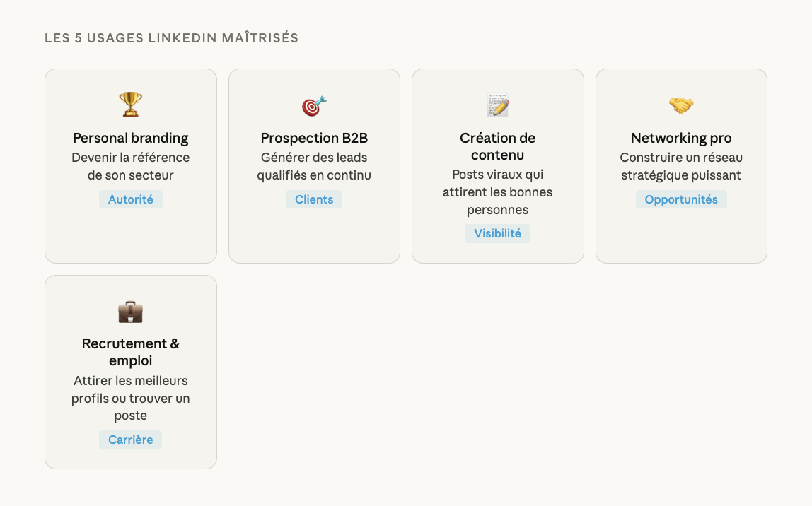Click 'Devenir la référence de son secteur' text
Viewport: 812px width, 506px height.
tap(130, 166)
